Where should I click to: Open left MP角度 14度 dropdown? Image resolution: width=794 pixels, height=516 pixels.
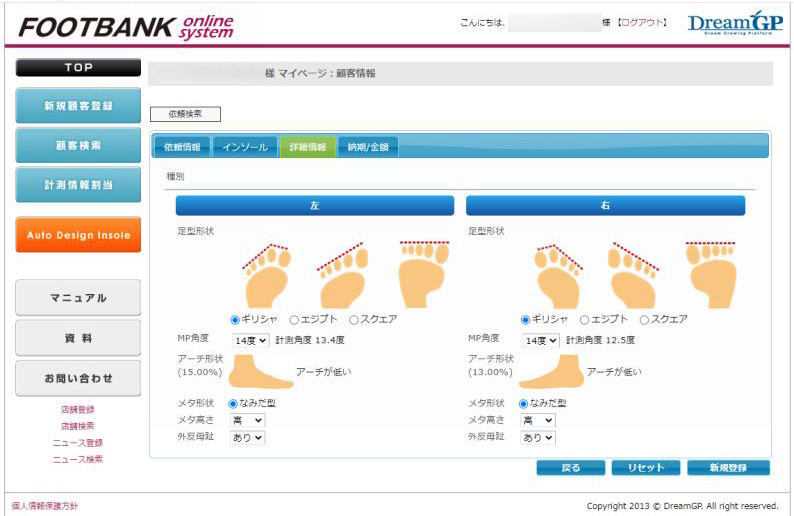tap(250, 340)
